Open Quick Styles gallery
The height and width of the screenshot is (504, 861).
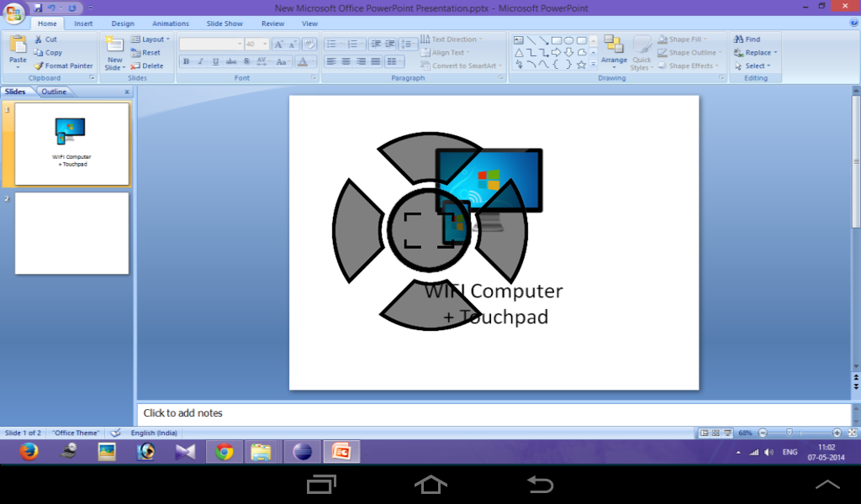[642, 53]
